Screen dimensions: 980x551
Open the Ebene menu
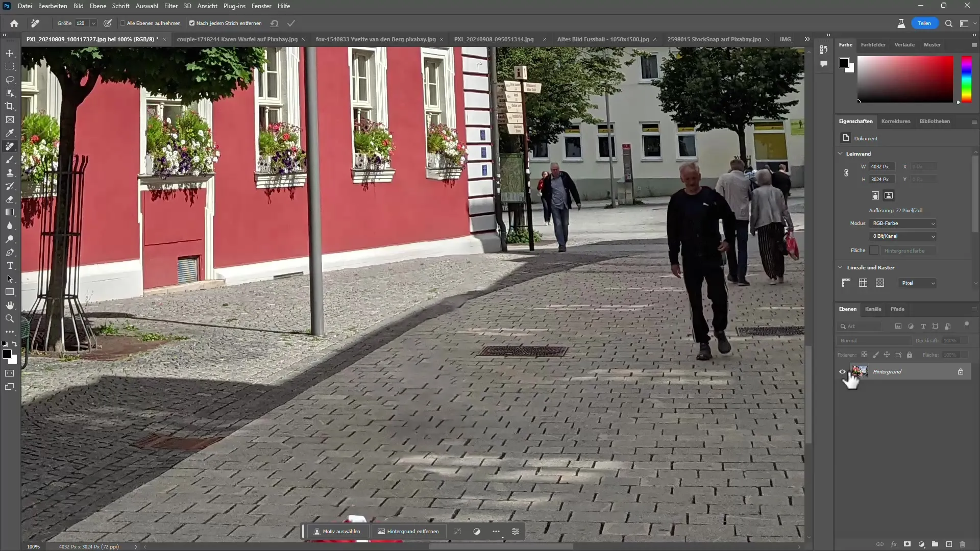point(97,6)
